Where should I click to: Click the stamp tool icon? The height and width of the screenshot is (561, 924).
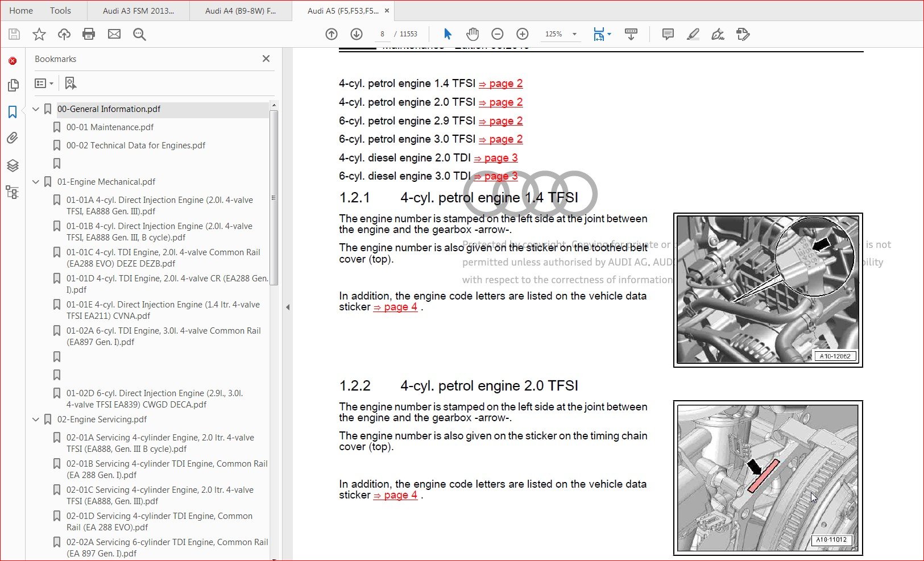743,34
